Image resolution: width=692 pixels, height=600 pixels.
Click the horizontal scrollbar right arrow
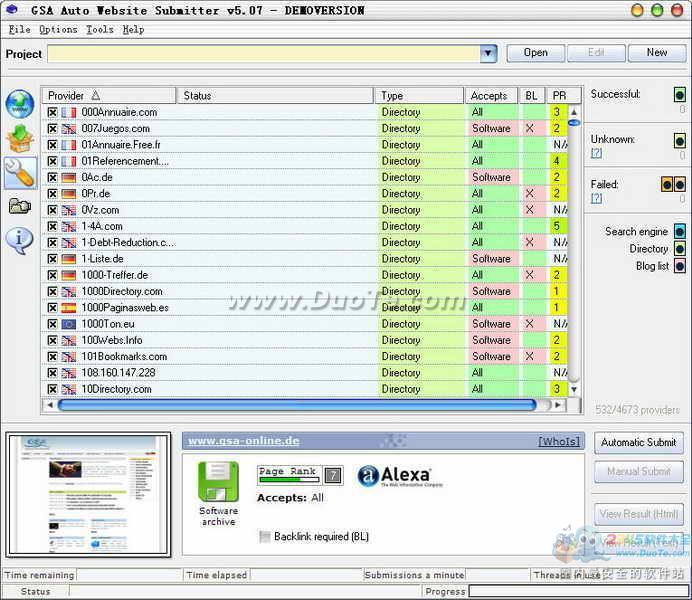[x=558, y=405]
